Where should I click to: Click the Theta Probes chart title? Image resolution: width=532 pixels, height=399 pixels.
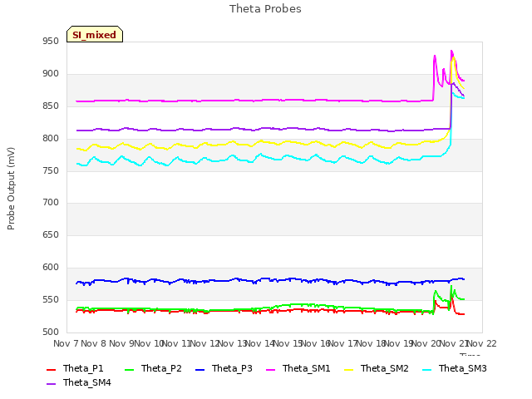tap(265, 9)
